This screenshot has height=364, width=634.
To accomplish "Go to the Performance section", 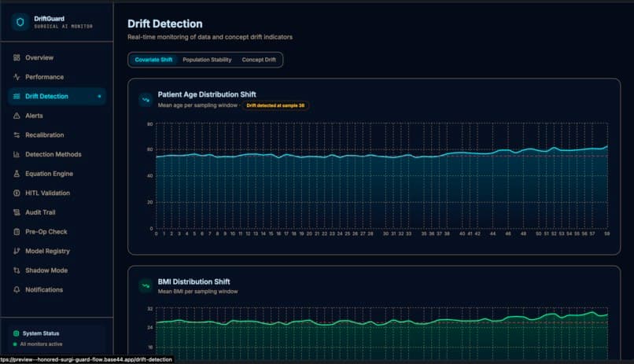I will coord(57,77).
